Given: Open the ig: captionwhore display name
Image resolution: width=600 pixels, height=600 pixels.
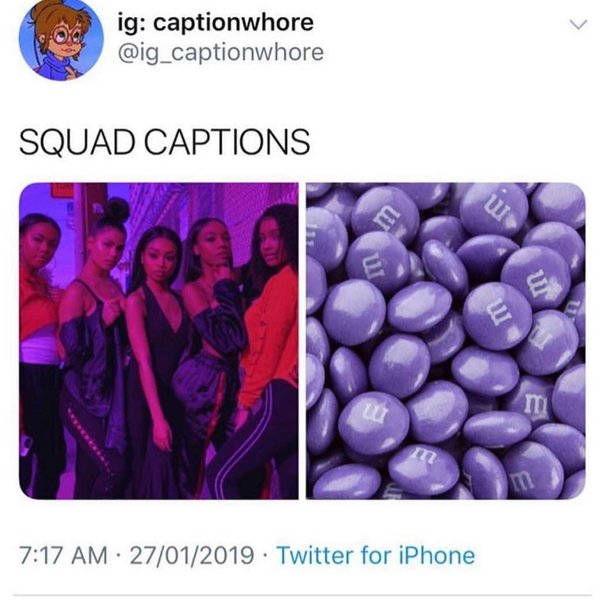Looking at the screenshot, I should (x=216, y=23).
